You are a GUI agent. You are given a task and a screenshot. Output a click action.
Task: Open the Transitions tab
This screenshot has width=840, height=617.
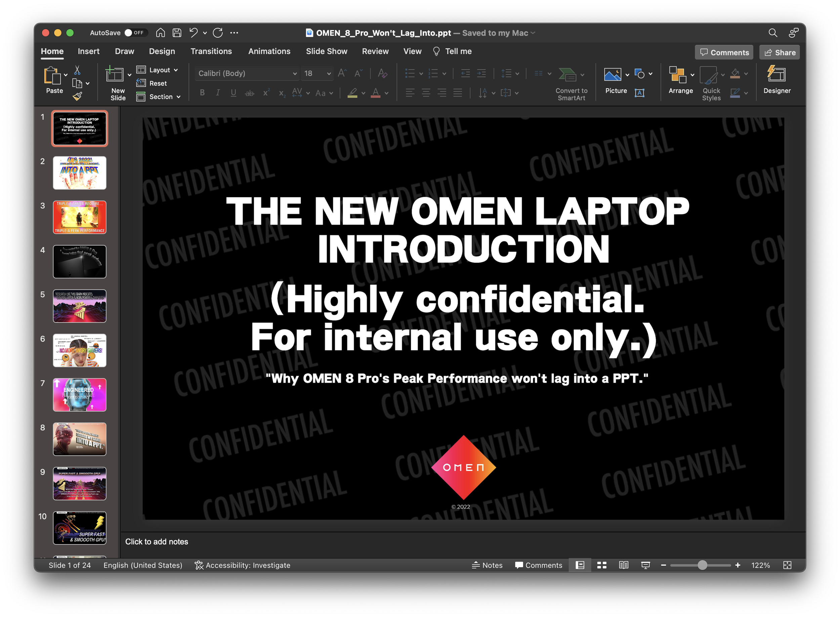[211, 51]
